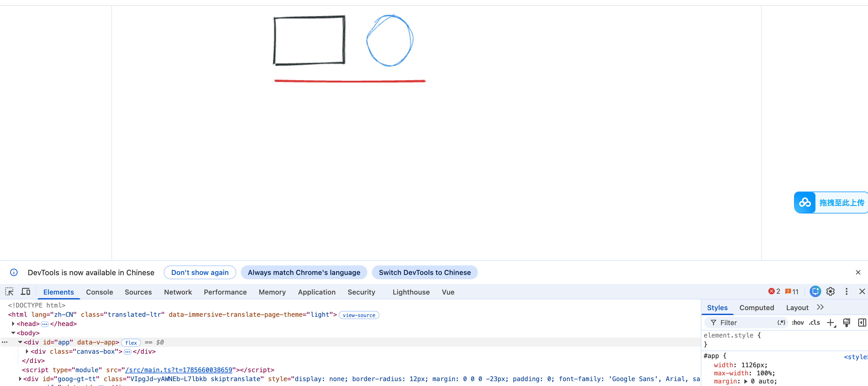Open the <style> source link for #app
The image size is (868, 386).
coord(856,357)
